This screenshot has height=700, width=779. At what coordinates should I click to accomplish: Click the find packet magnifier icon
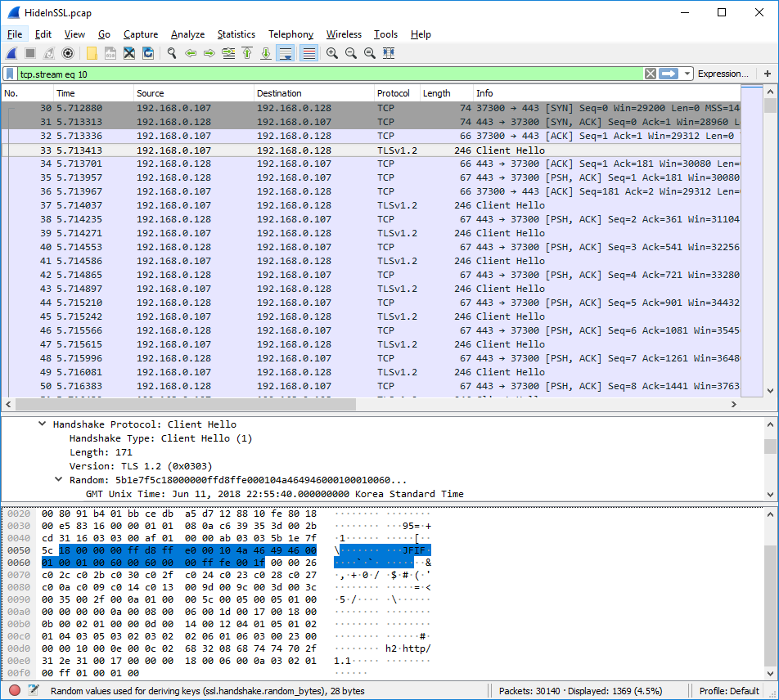[172, 53]
